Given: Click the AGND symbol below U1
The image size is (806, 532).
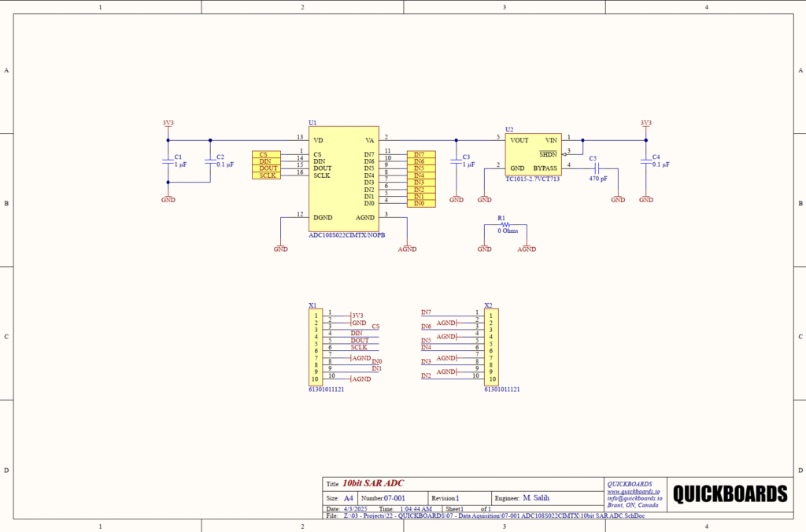Looking at the screenshot, I should (x=407, y=246).
